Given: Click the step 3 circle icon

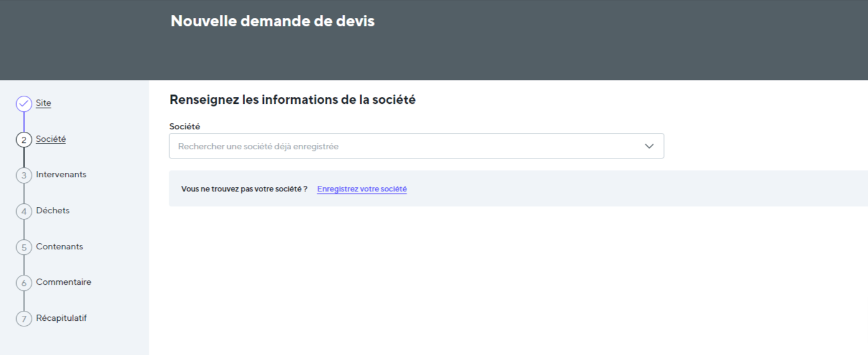Looking at the screenshot, I should 24,175.
